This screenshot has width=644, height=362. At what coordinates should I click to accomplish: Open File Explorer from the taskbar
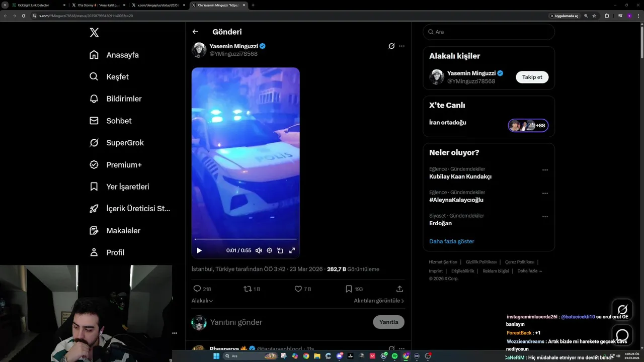coord(317,356)
